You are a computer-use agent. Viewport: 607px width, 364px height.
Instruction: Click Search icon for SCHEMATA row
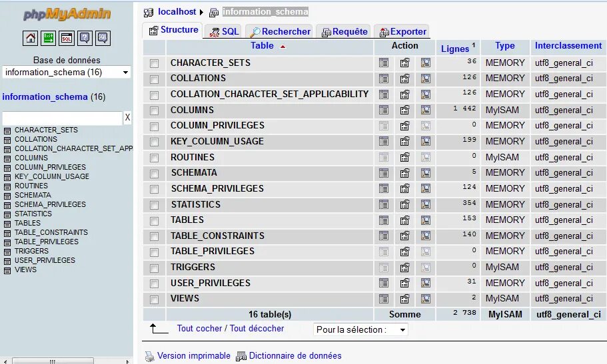click(x=426, y=173)
